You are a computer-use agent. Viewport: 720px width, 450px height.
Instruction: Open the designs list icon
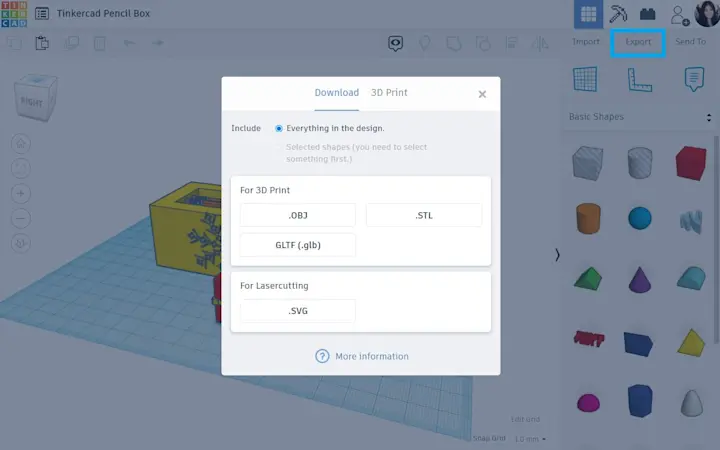coord(42,14)
